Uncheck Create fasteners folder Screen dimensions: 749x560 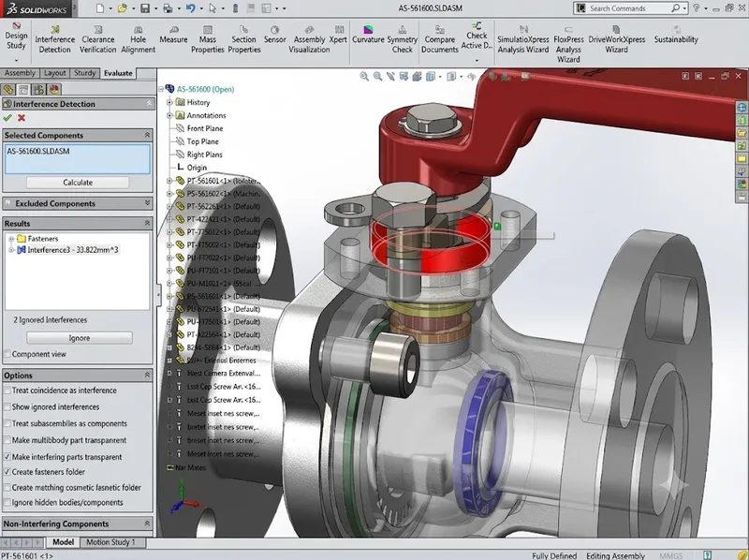click(x=7, y=472)
